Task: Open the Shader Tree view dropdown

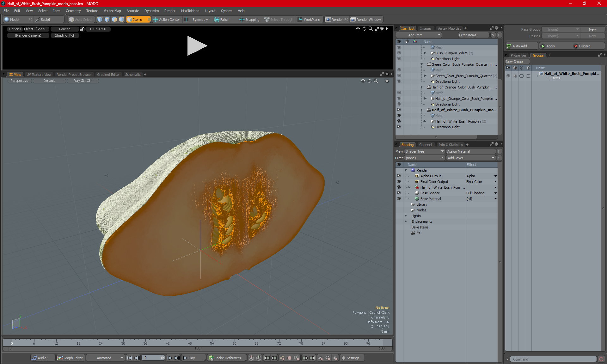Action: click(x=425, y=151)
